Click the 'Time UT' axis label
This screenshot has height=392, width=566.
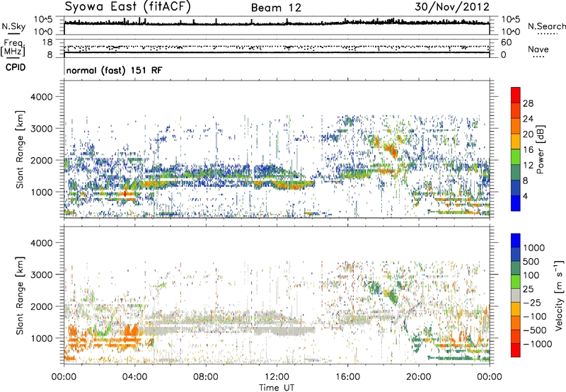click(277, 388)
